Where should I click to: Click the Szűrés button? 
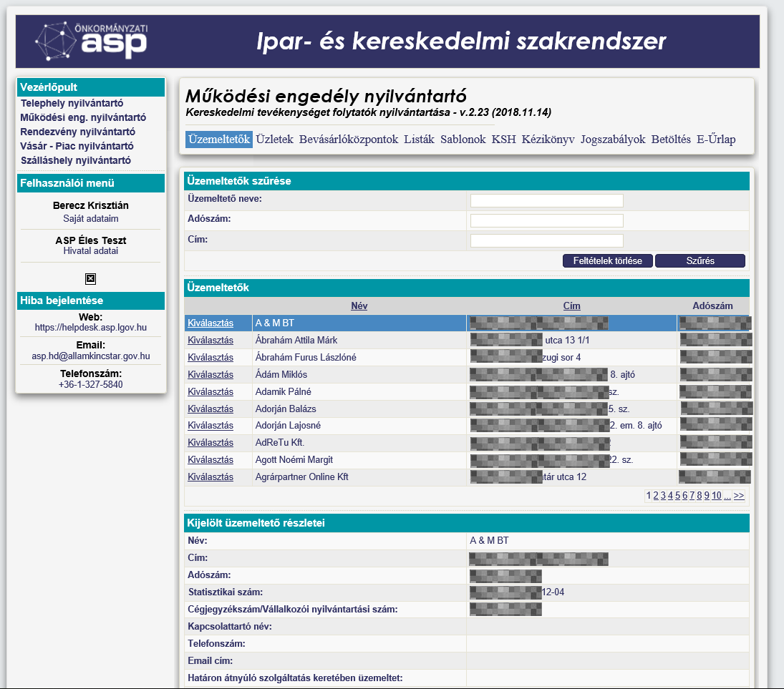(x=700, y=261)
